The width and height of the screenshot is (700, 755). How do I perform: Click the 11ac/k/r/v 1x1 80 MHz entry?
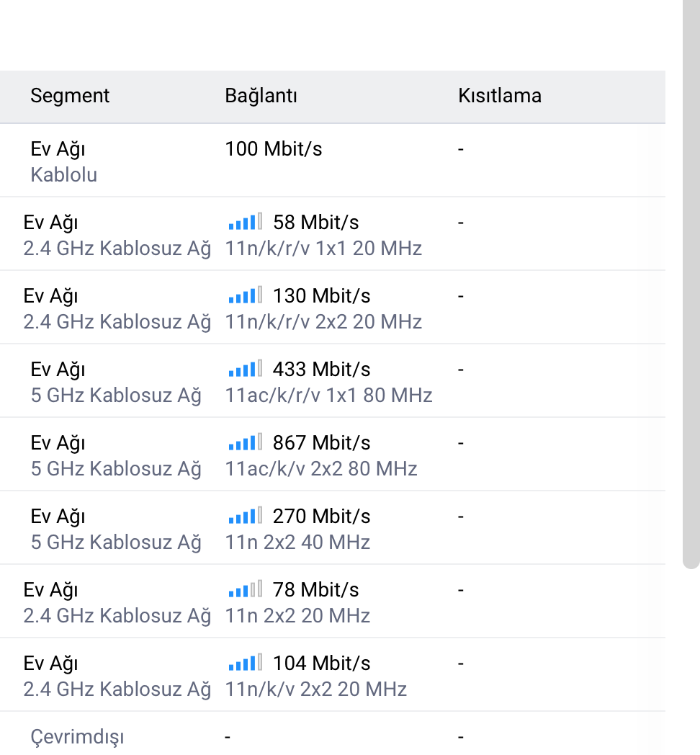point(329,395)
